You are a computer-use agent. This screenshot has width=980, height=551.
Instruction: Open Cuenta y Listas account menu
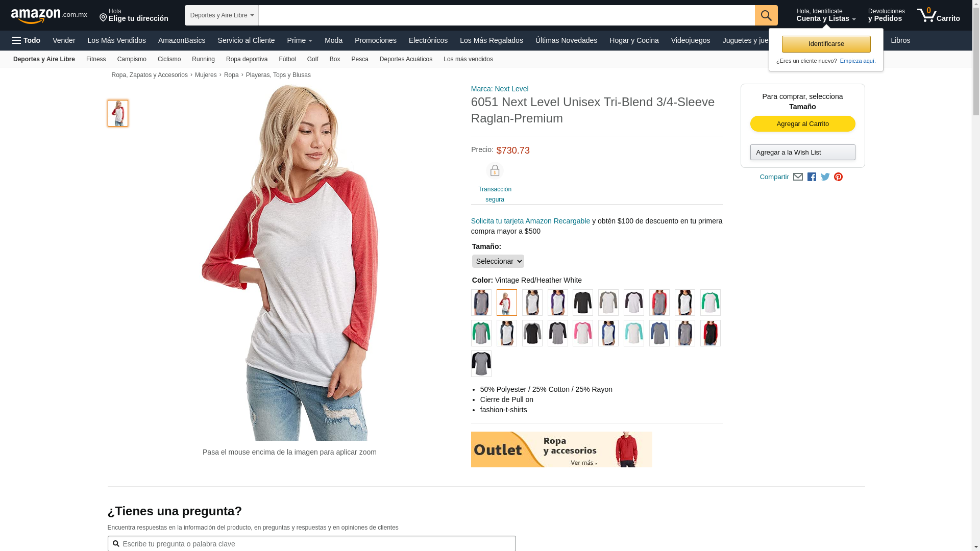[x=826, y=15]
